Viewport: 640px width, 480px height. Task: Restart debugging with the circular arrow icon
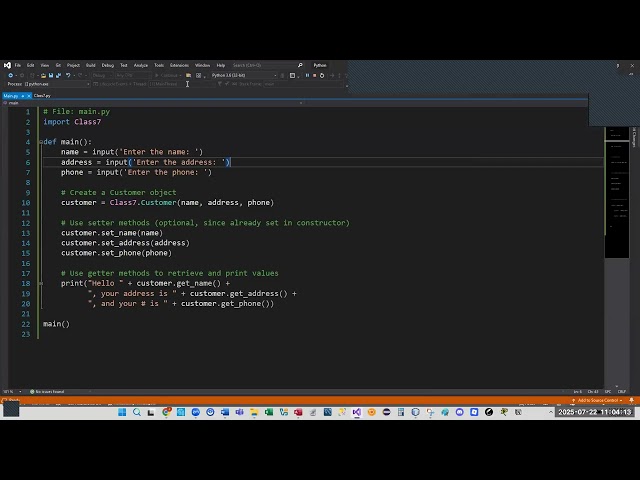click(322, 76)
